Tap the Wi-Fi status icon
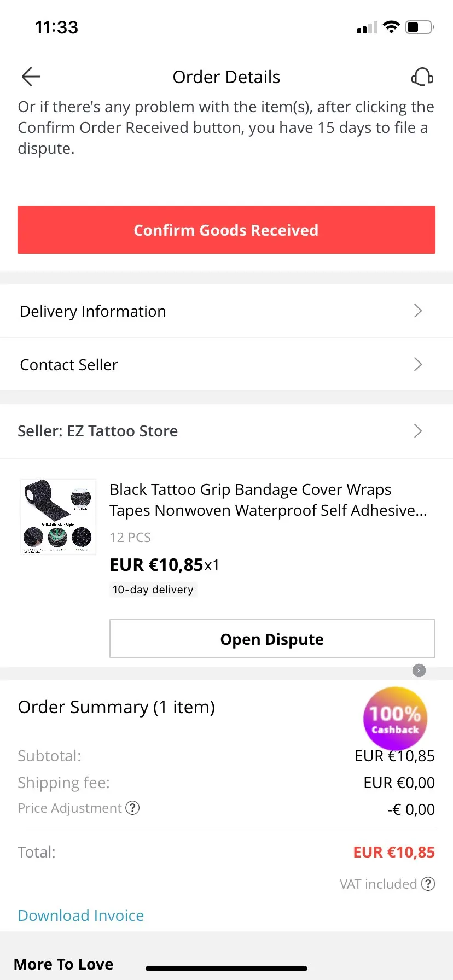This screenshot has width=453, height=980. (391, 27)
